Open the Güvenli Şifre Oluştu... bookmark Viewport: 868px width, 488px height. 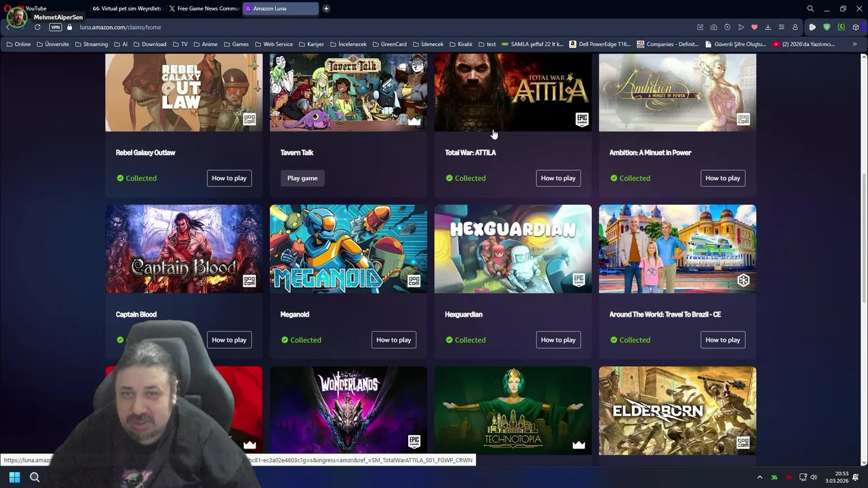pos(736,44)
